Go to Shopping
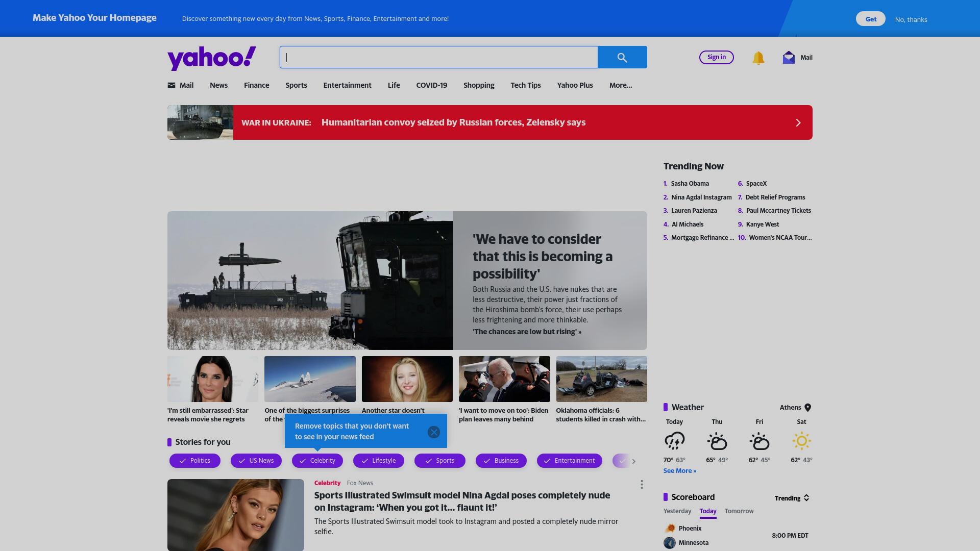This screenshot has height=551, width=980. [479, 85]
